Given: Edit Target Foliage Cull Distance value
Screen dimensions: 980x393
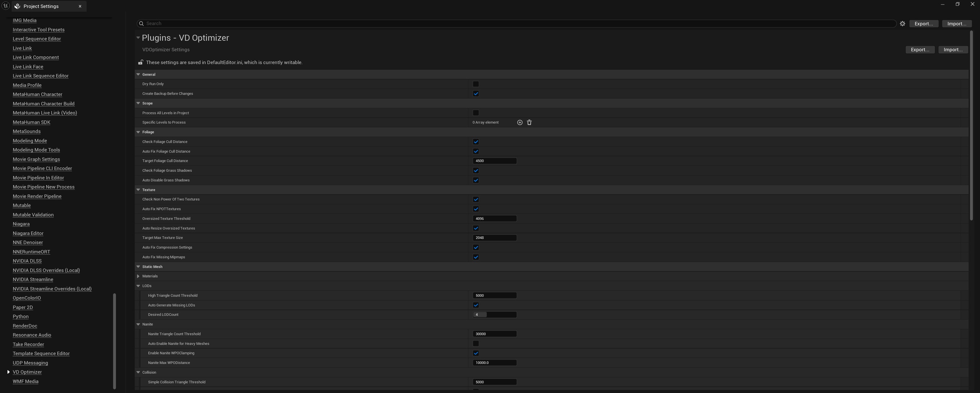Looking at the screenshot, I should point(494,161).
